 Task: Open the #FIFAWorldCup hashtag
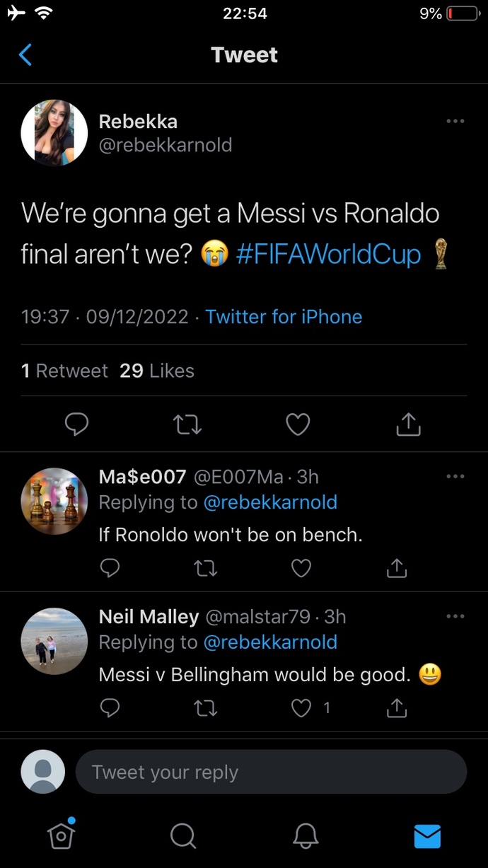330,254
